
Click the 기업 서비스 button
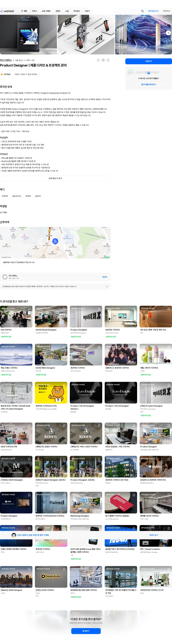pos(166,11)
